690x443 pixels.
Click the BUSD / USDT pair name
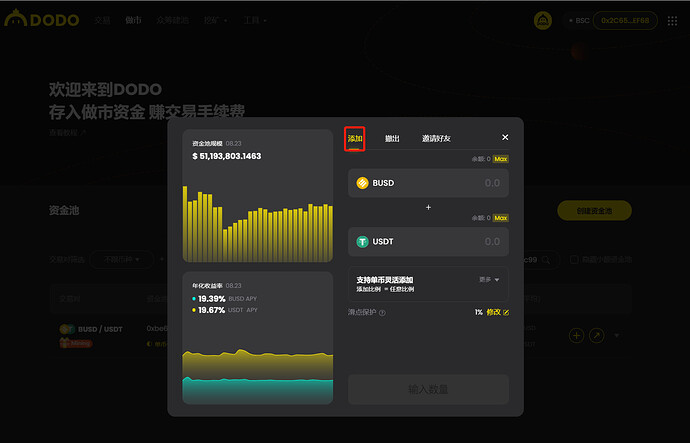point(100,329)
